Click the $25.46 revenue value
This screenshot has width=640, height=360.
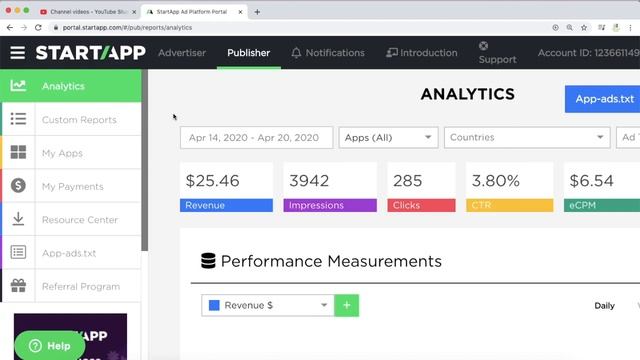click(212, 181)
